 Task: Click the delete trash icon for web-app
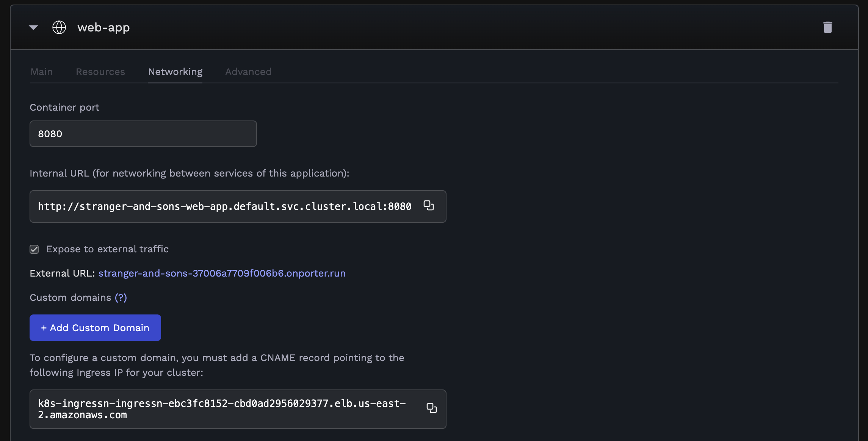827,27
